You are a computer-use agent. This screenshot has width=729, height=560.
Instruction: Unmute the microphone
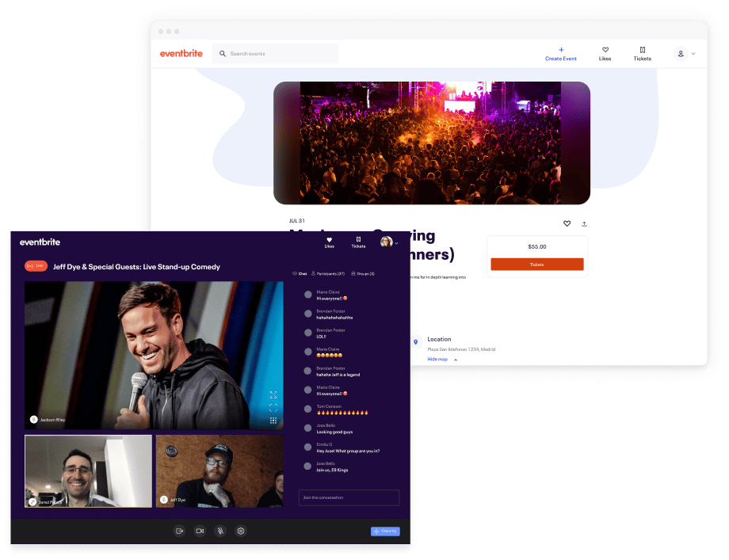[x=220, y=531]
